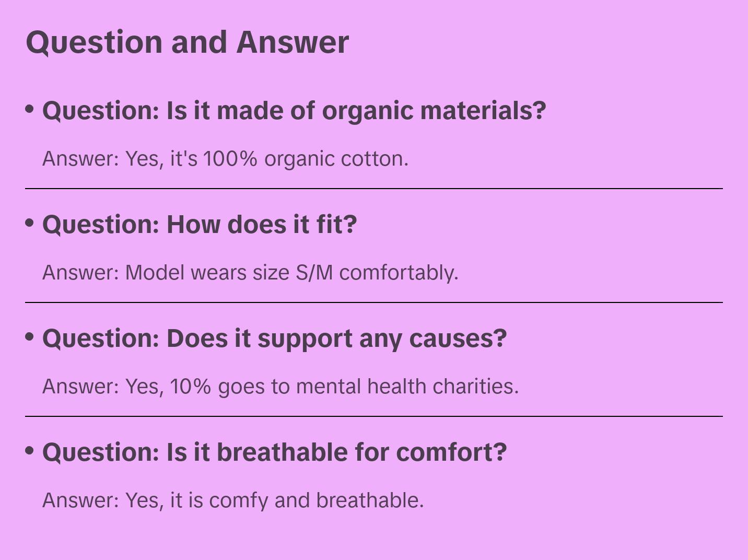Viewport: 748px width, 560px height.
Task: Click the bullet next to the causes question
Action: (30, 337)
